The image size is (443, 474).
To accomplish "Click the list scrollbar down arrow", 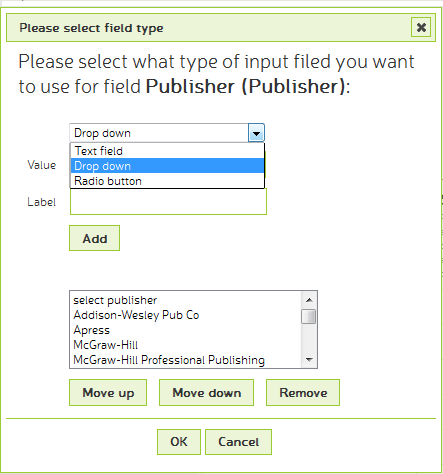I will [309, 359].
